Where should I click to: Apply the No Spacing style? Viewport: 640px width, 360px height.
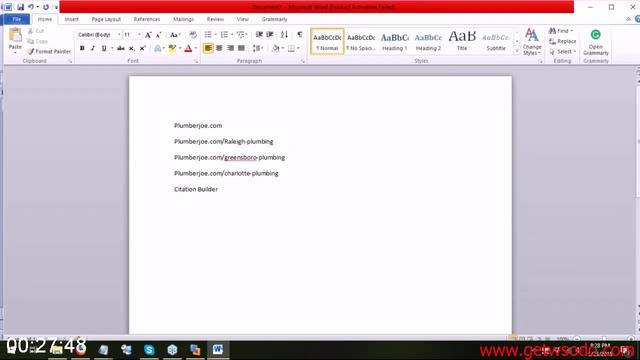click(x=361, y=41)
